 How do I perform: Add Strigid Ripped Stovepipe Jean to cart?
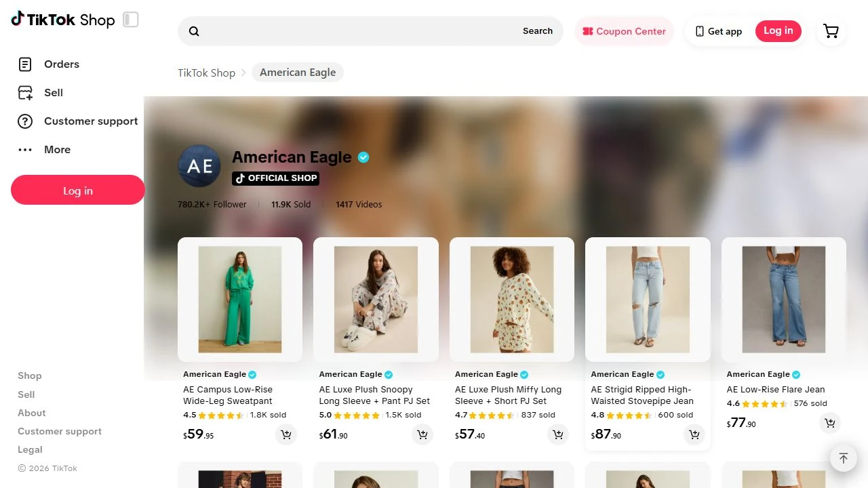(694, 434)
